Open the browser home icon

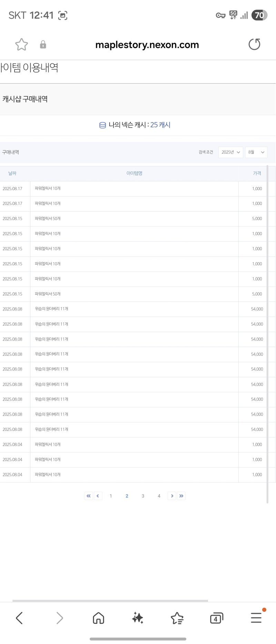[99, 618]
